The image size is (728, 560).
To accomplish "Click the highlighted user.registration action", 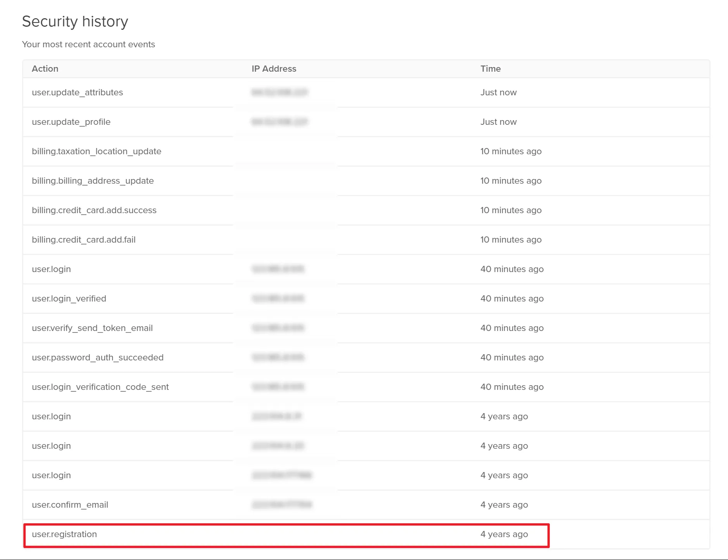I will 64,534.
